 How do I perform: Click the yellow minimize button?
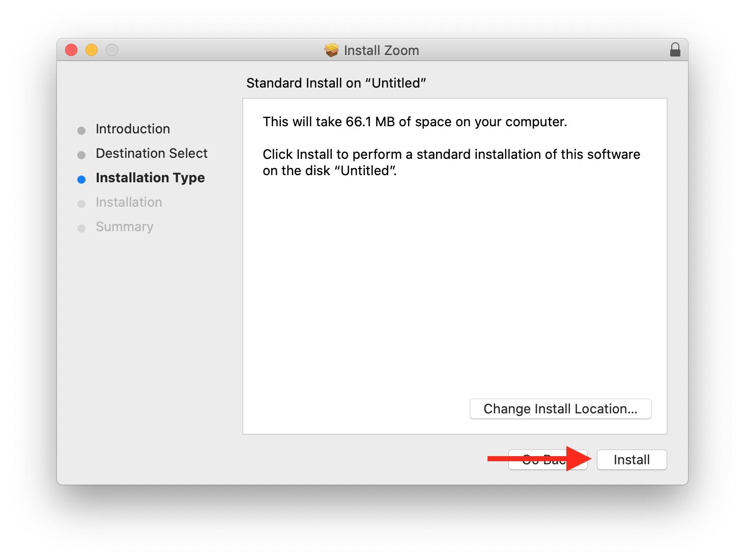pos(92,50)
